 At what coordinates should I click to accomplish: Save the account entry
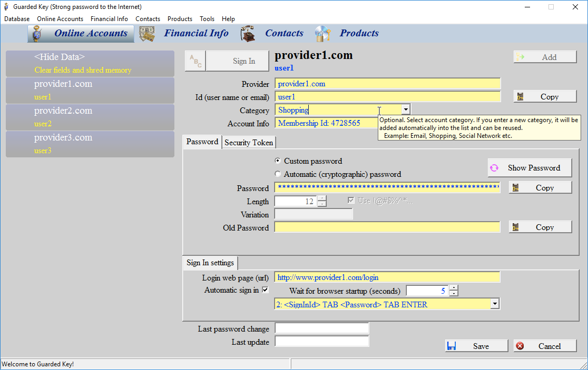click(476, 346)
